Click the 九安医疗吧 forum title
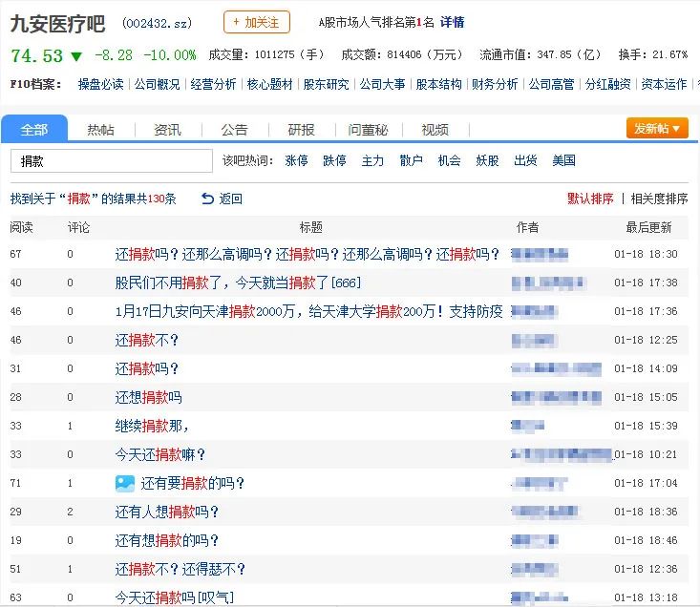 (57, 23)
